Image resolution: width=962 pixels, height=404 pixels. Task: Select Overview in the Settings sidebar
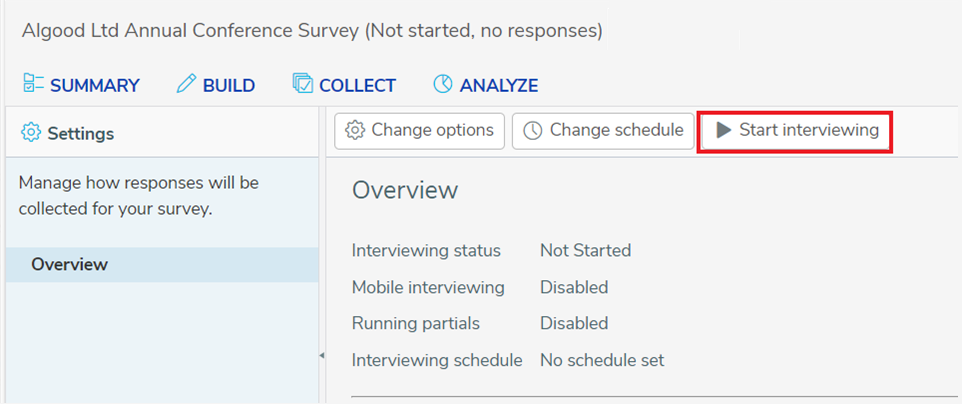(163, 265)
